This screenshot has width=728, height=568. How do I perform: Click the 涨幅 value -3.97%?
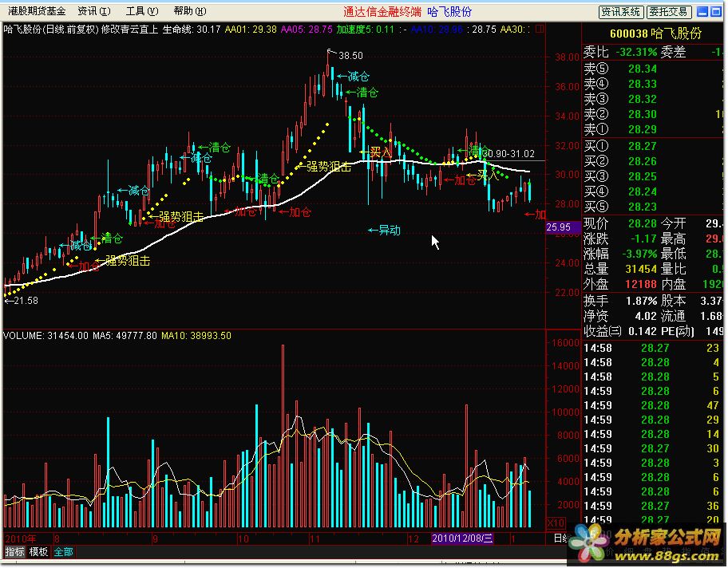pyautogui.click(x=639, y=254)
